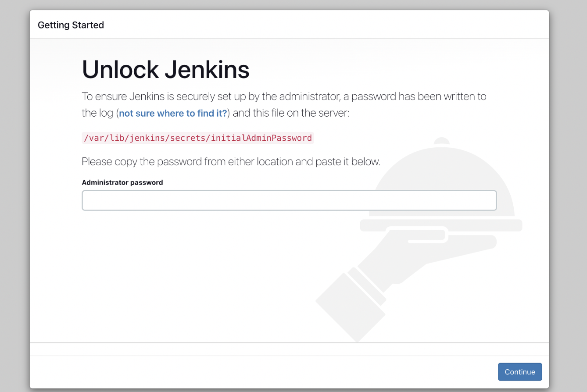This screenshot has width=587, height=392.
Task: Click the 'Administrator password' label
Action: 122,182
